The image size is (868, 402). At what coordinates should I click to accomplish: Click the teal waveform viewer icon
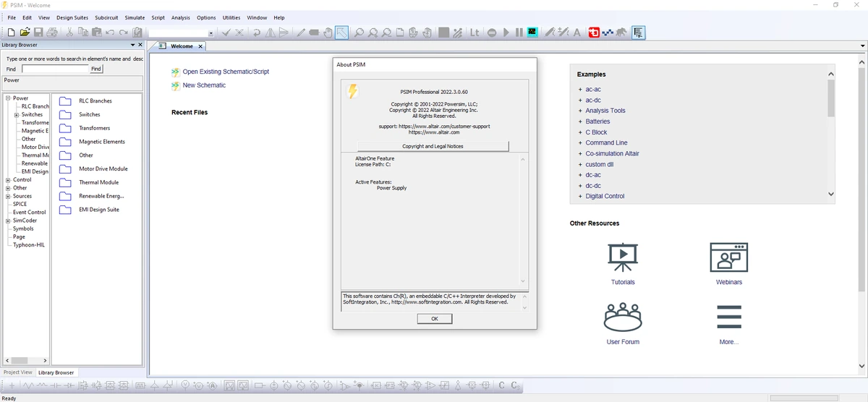click(532, 33)
